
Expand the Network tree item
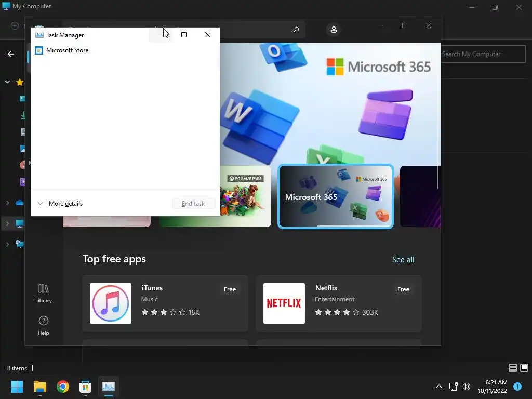pyautogui.click(x=7, y=244)
